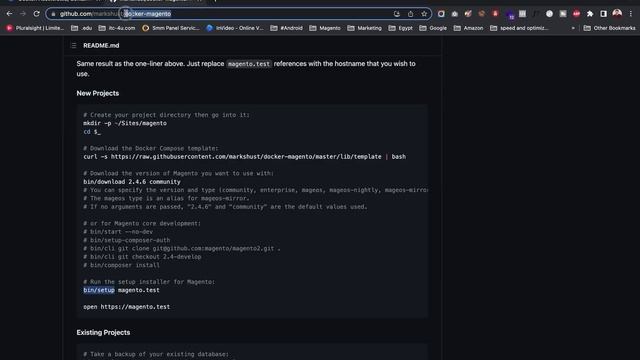The image size is (640, 360).
Task: Open the AdBlock Plus extension icon
Action: [x=576, y=14]
